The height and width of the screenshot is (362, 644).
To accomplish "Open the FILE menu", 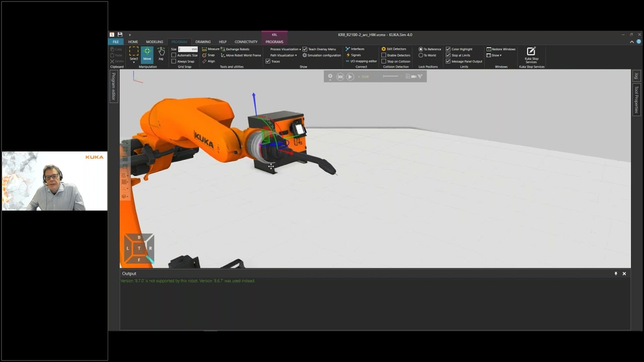I will (x=116, y=42).
